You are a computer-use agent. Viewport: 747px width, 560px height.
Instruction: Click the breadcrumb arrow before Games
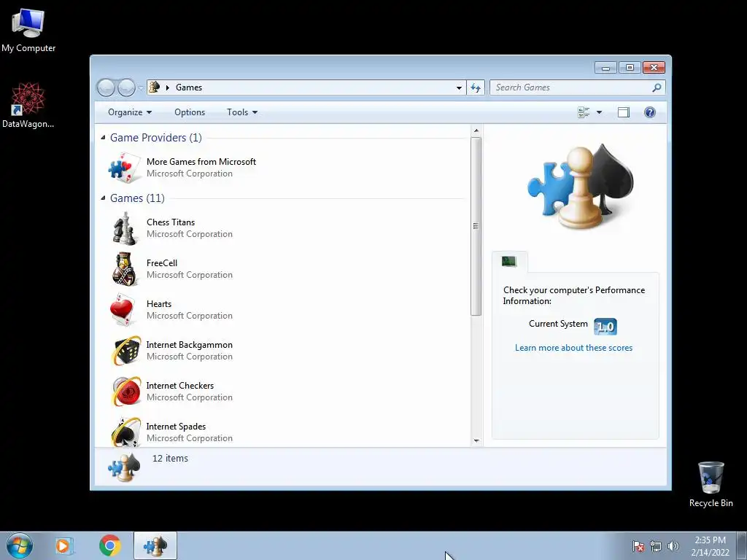coord(168,87)
